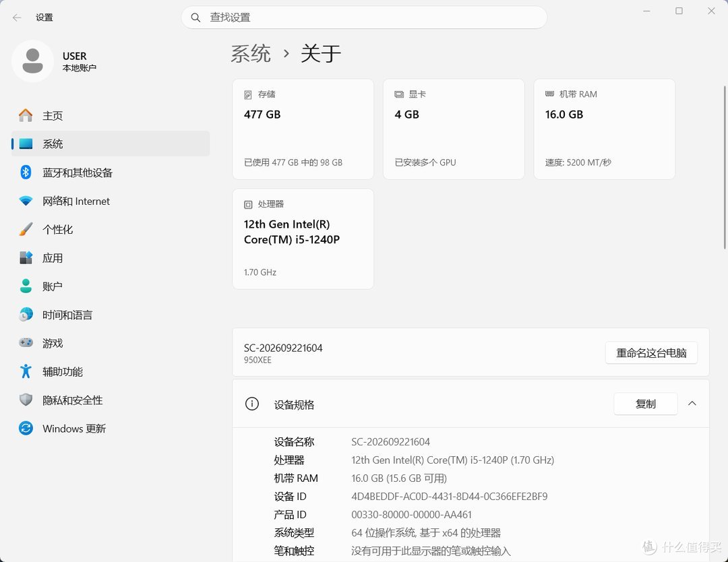Click the Apps icon in sidebar

[26, 257]
